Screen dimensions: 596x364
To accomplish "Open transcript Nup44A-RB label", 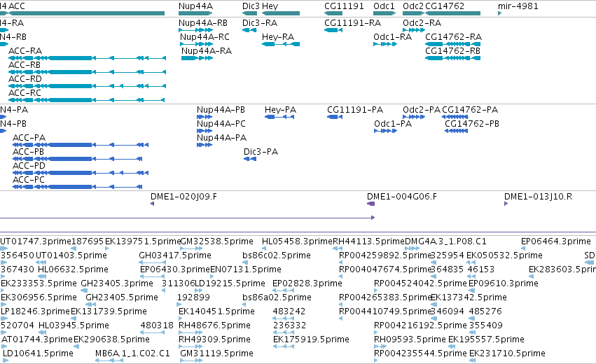I will 203,23.
